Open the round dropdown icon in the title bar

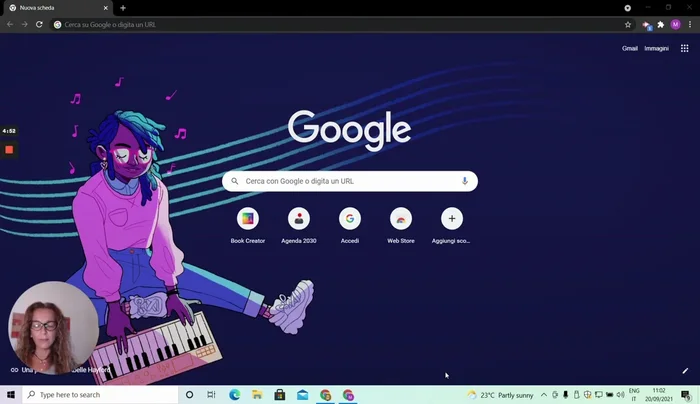pos(628,8)
